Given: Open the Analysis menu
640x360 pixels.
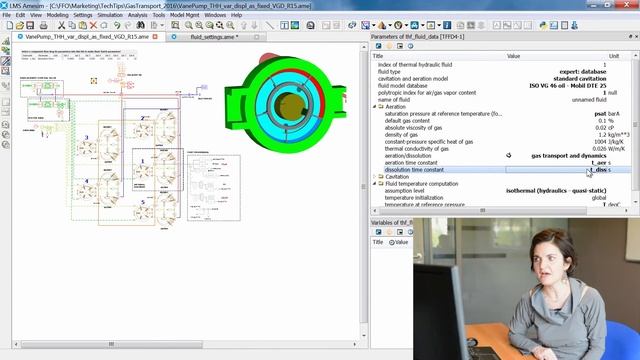Looking at the screenshot, I should [x=137, y=15].
